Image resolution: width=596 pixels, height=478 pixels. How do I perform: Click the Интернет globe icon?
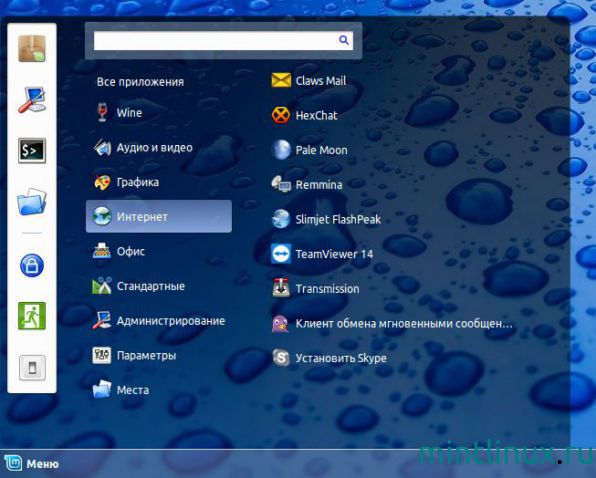[102, 217]
